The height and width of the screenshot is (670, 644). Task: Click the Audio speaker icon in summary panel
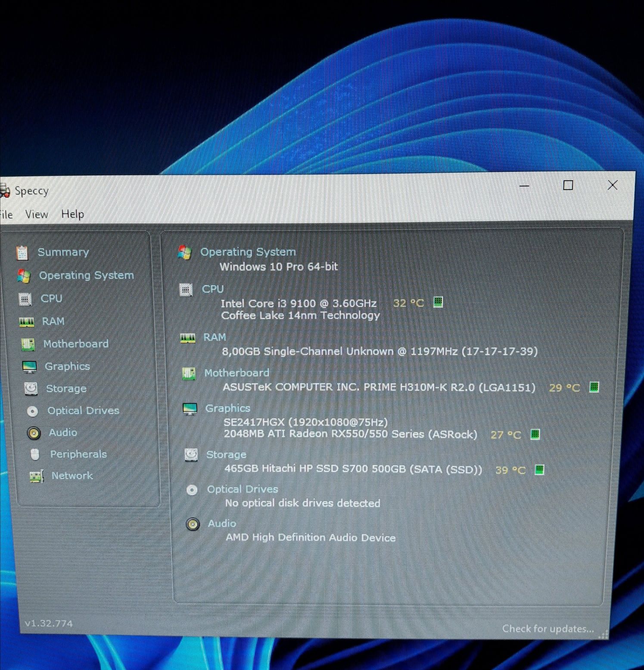click(x=193, y=524)
